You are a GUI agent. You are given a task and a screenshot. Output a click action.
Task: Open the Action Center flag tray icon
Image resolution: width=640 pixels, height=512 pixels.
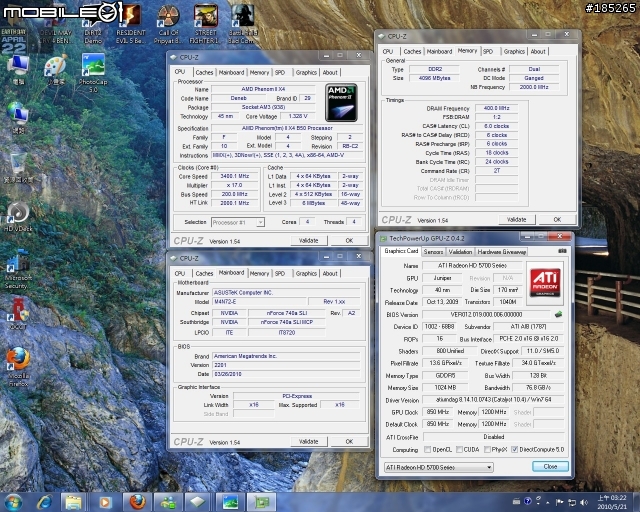click(560, 502)
